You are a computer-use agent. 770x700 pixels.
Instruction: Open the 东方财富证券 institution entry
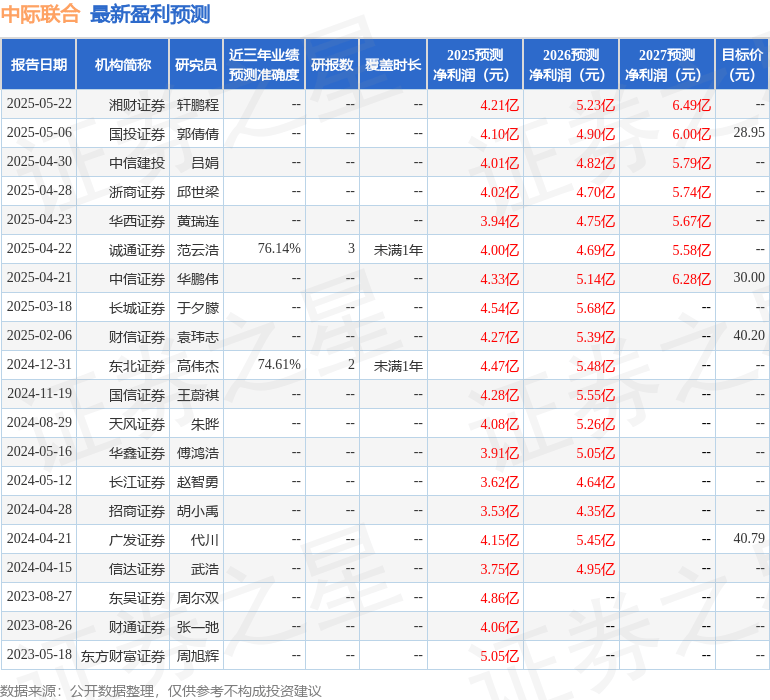pos(123,656)
